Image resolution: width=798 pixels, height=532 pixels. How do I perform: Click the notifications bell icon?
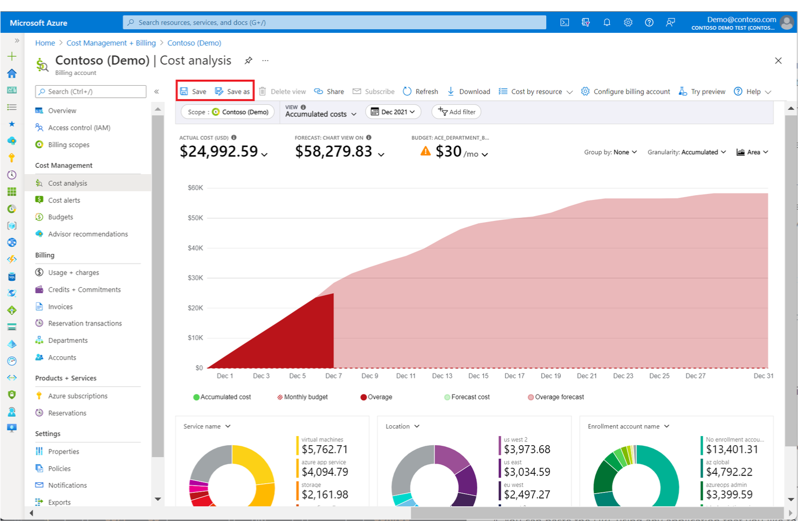[x=607, y=22]
